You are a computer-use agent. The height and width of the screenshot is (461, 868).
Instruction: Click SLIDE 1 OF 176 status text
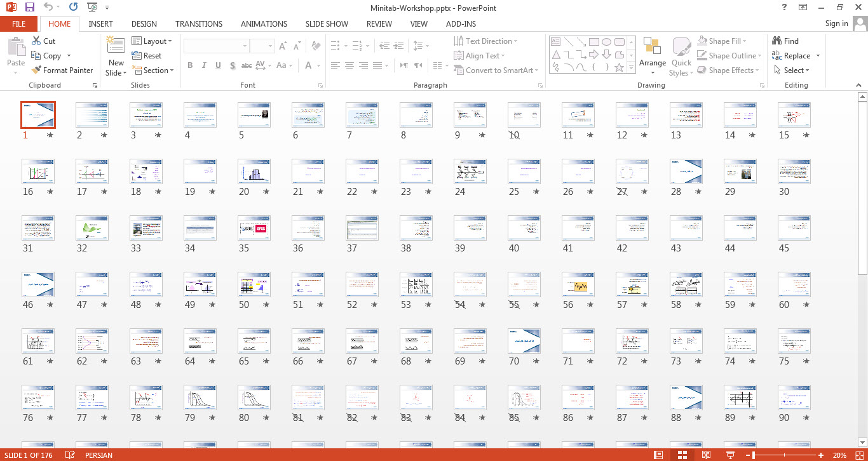(x=29, y=455)
